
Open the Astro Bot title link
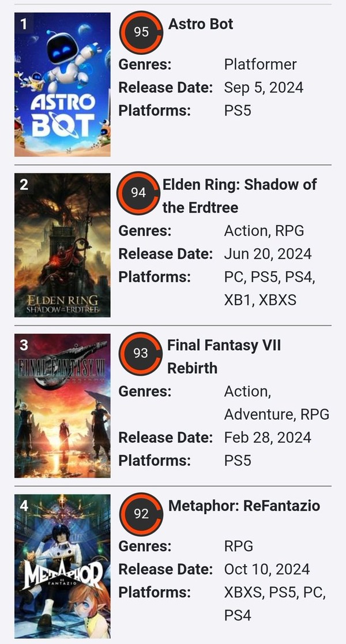tap(201, 24)
